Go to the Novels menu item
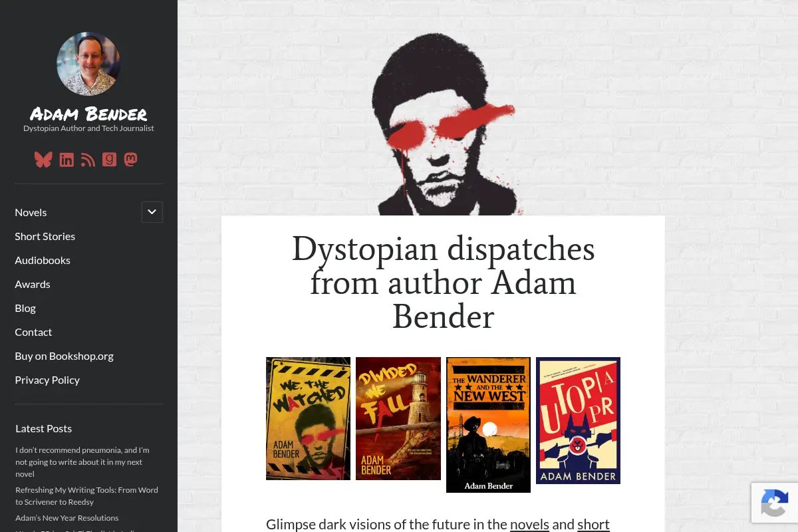 (31, 212)
